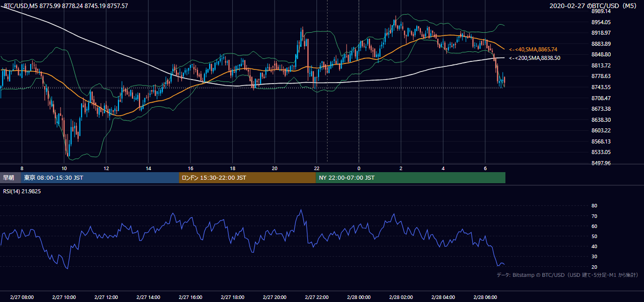Click hour label 0 under price chart
The width and height of the screenshot is (644, 302).
click(x=359, y=168)
